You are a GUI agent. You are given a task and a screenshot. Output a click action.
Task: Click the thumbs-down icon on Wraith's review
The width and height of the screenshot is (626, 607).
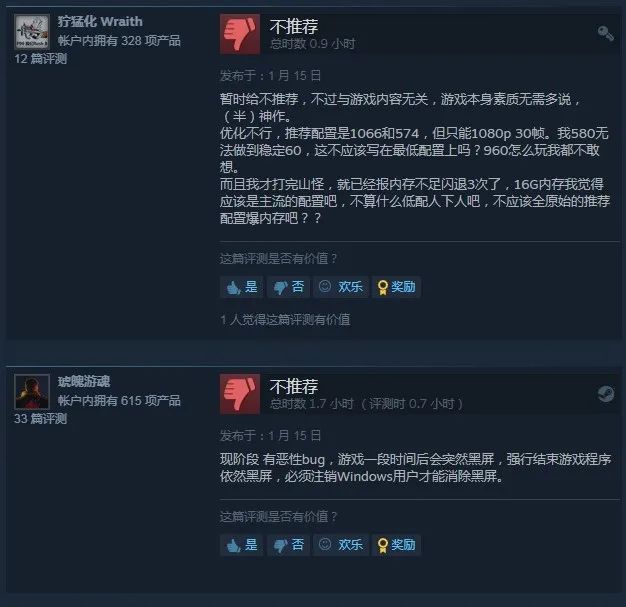(x=240, y=34)
